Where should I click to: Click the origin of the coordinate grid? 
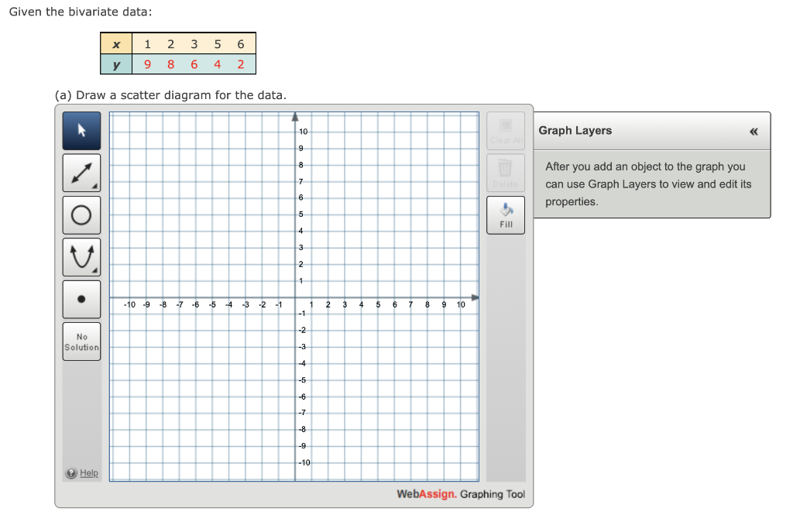click(296, 297)
